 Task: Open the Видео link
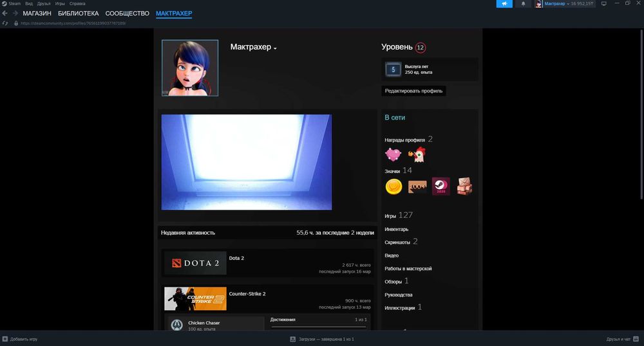coord(392,255)
